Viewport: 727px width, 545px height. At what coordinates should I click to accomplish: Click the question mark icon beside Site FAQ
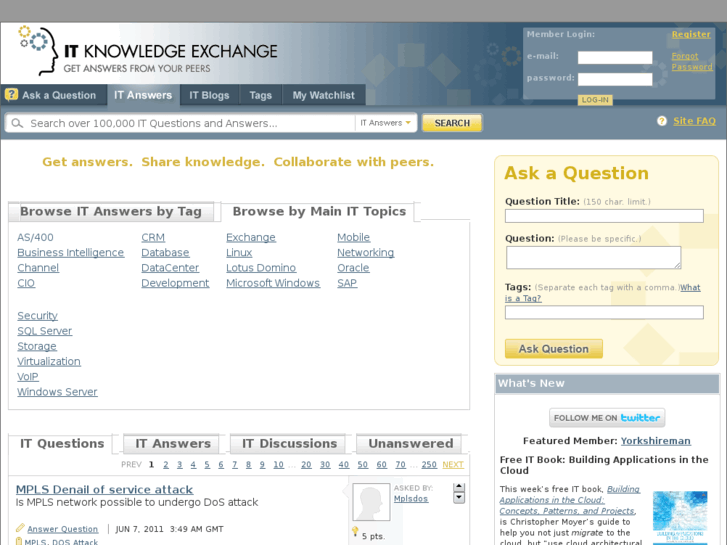coord(662,121)
